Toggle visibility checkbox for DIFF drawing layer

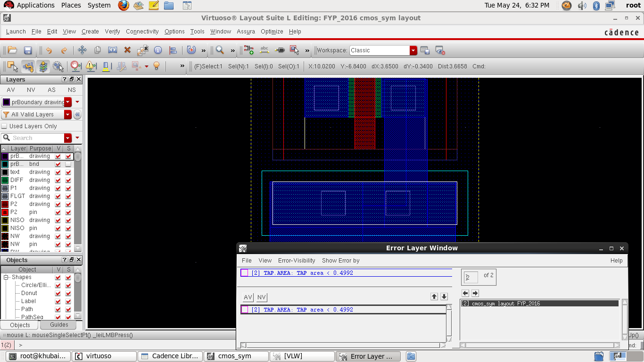(58, 180)
